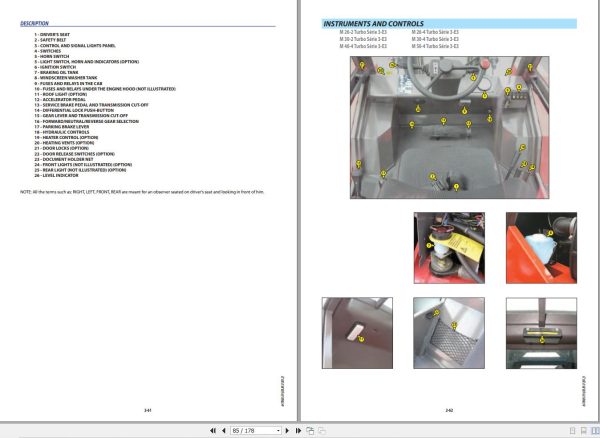Select the line '2 - SAFETY BELT'
This screenshot has height=438, width=600.
coord(50,40)
